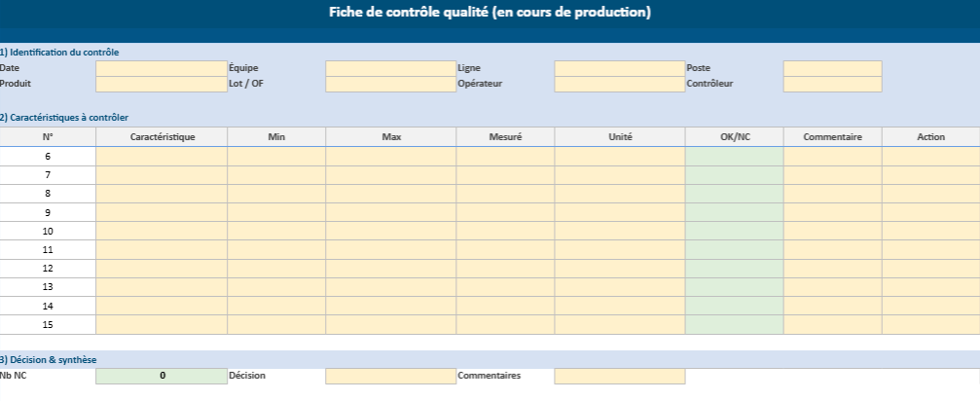Select the Lot / OF input cell
Viewport: 980px width, 401px height.
coord(390,85)
